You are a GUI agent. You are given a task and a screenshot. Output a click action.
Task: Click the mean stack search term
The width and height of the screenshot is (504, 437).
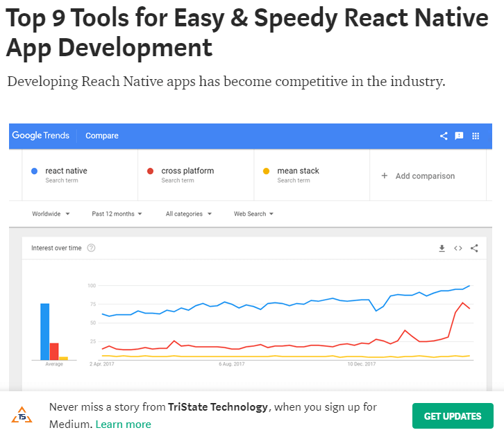point(298,171)
